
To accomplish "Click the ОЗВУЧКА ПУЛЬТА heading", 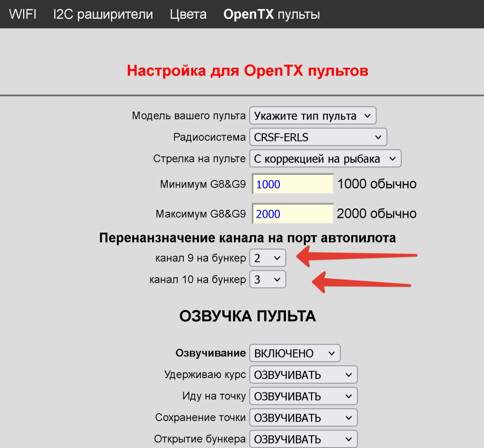I will (x=248, y=316).
